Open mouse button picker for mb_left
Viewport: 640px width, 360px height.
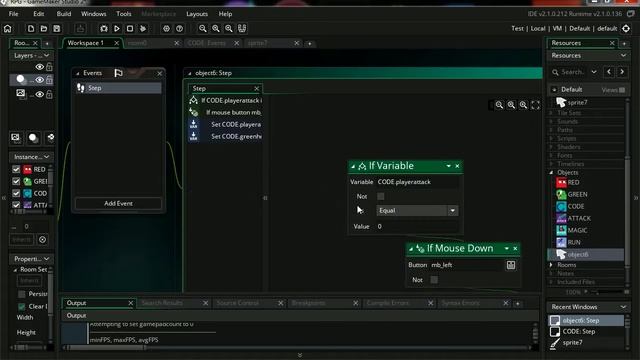click(511, 265)
